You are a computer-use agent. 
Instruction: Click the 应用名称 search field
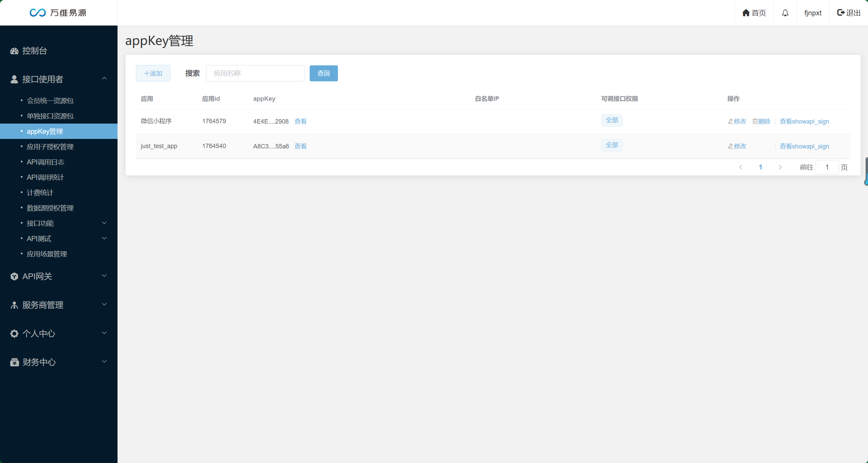255,74
